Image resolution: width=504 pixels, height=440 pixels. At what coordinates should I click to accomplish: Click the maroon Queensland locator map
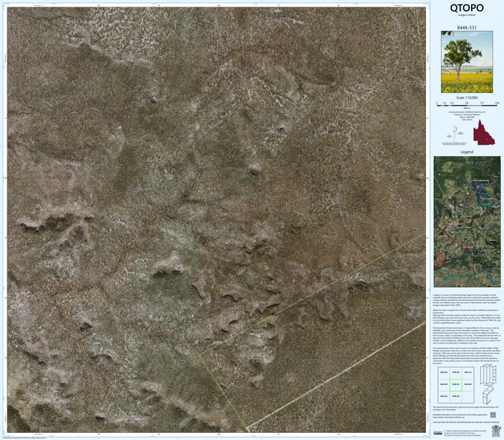[484, 132]
